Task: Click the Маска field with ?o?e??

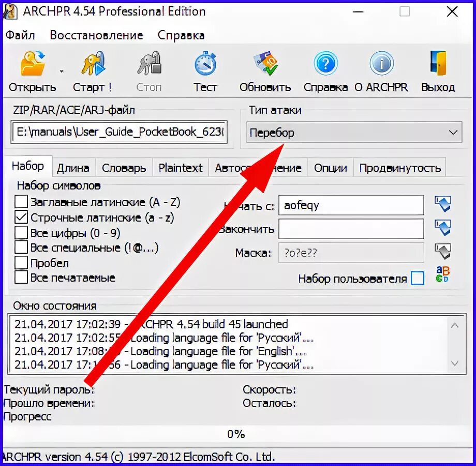Action: 351,253
